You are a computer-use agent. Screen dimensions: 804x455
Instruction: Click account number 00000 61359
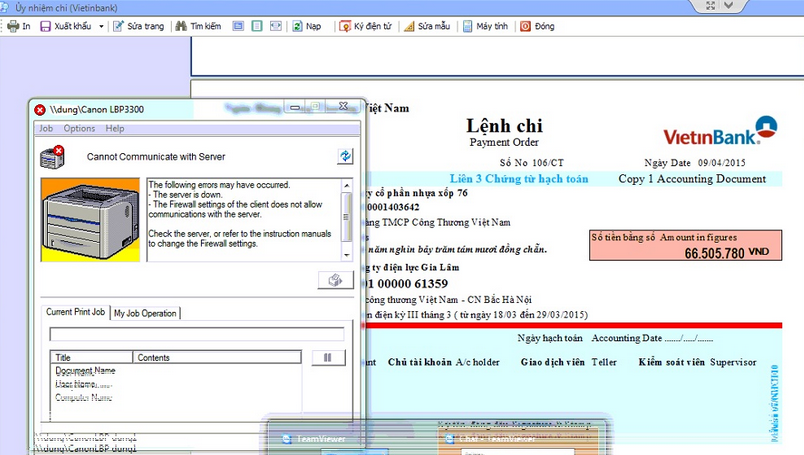point(412,284)
